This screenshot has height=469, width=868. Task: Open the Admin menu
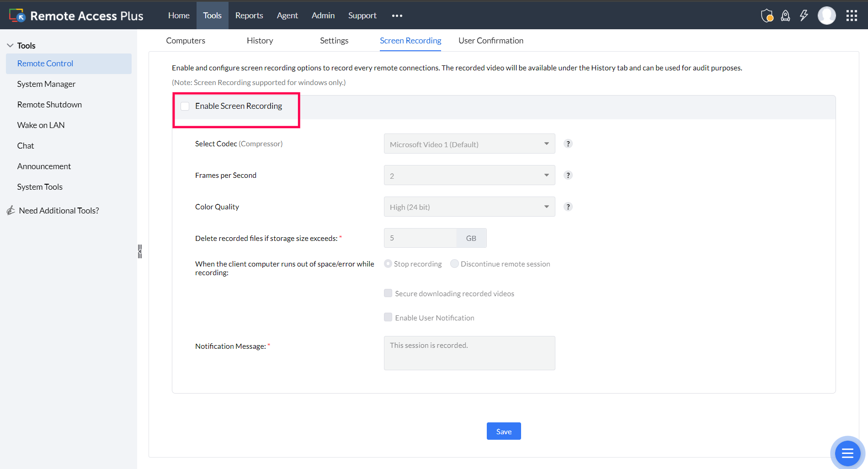323,16
